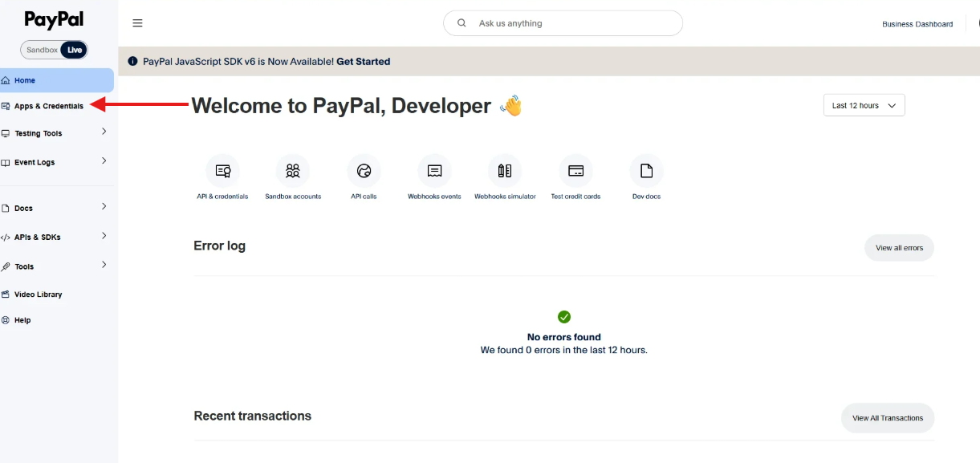This screenshot has width=980, height=463.
Task: Click the Video Library icon
Action: (6, 294)
